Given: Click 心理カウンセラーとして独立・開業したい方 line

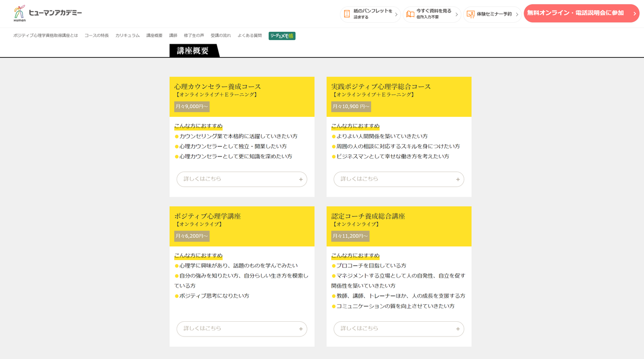Looking at the screenshot, I should [230, 146].
